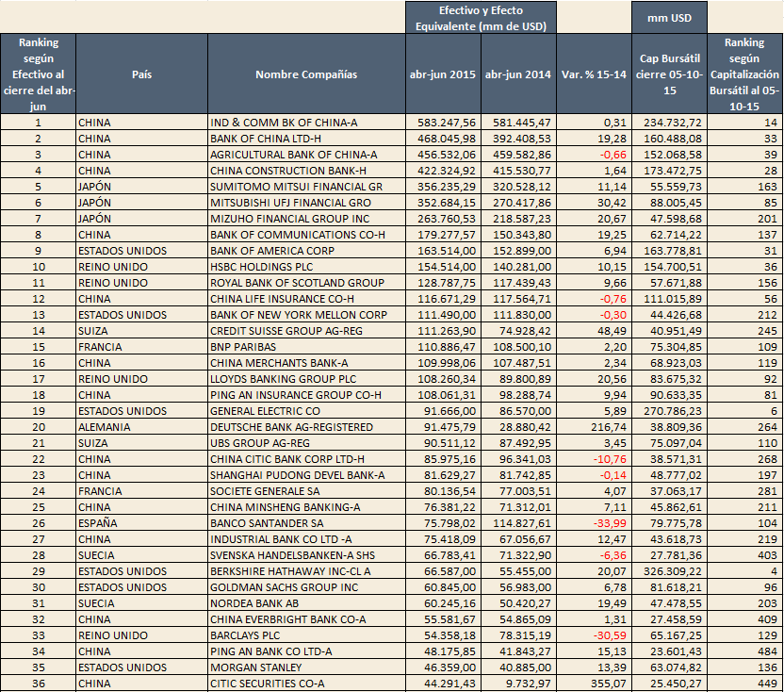Image resolution: width=784 pixels, height=692 pixels.
Task: Select 'ROYAL BANK OF SCOTLAND GROUP' cell
Action: [306, 283]
